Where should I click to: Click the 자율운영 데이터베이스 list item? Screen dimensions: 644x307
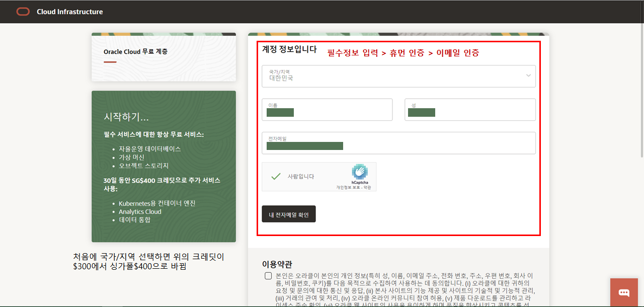point(150,149)
